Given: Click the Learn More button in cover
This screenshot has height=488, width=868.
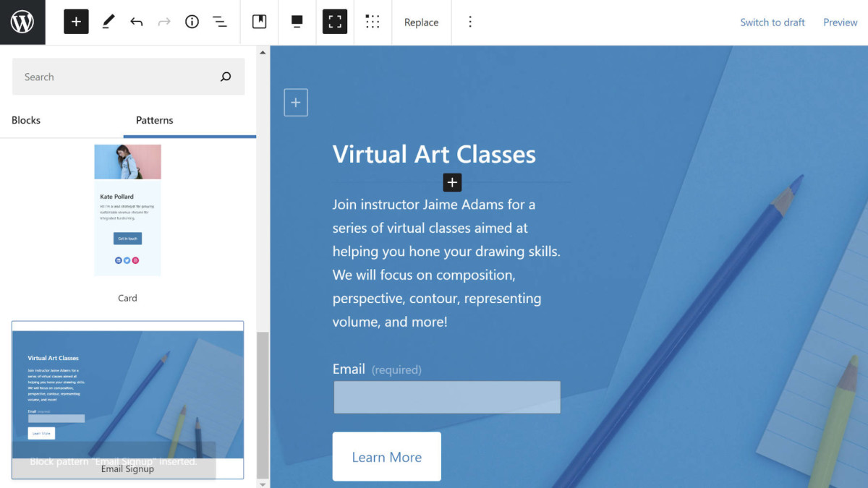Looking at the screenshot, I should (x=386, y=457).
